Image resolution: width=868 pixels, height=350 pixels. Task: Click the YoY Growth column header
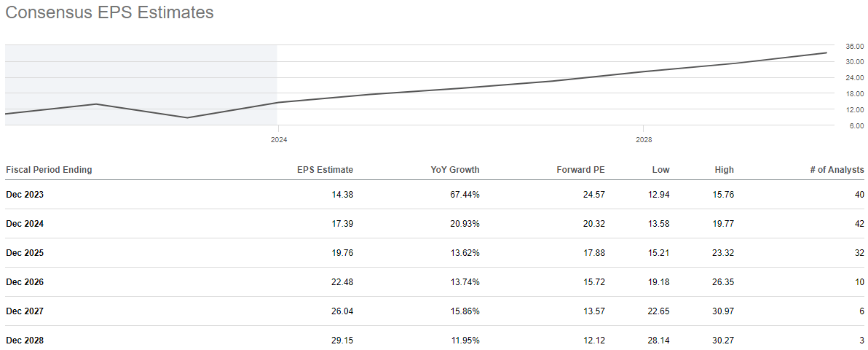click(455, 170)
